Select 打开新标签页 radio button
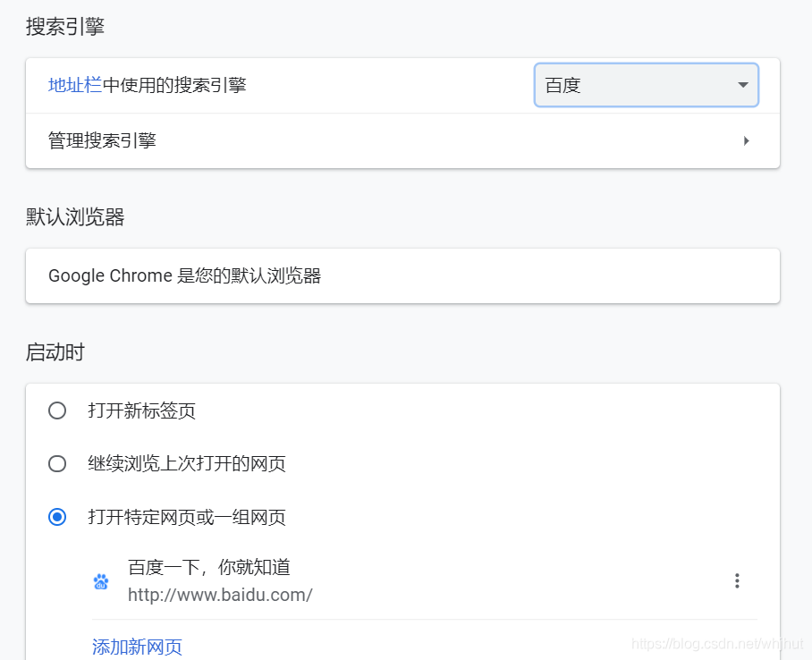Image resolution: width=812 pixels, height=660 pixels. (57, 410)
